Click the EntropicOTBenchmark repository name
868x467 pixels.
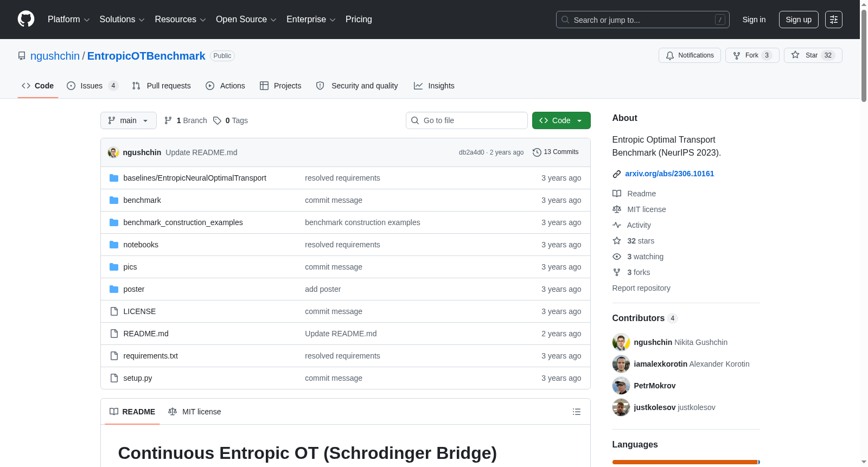click(x=146, y=56)
